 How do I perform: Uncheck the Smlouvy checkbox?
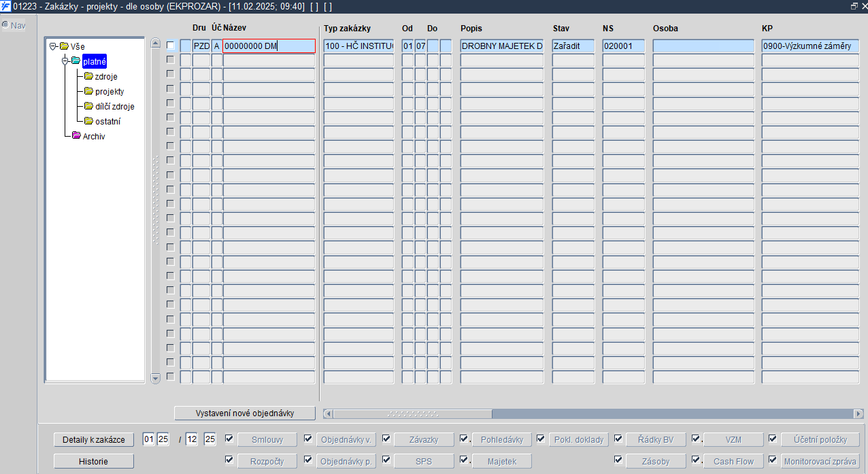(x=229, y=439)
